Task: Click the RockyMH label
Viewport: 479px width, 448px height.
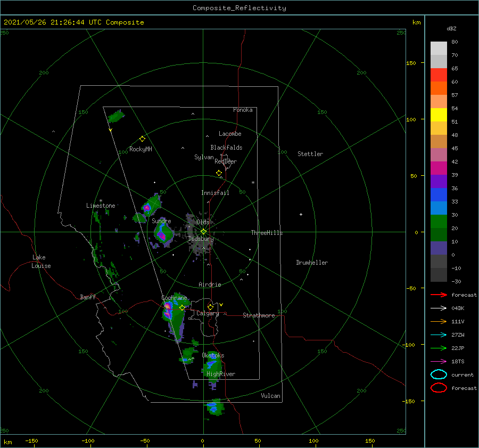Action: [141, 149]
